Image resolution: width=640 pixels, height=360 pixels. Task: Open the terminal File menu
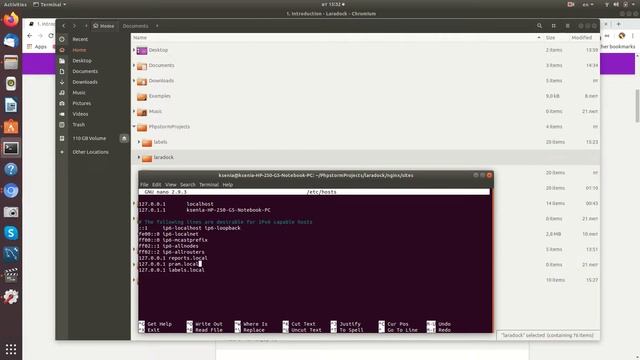(144, 184)
